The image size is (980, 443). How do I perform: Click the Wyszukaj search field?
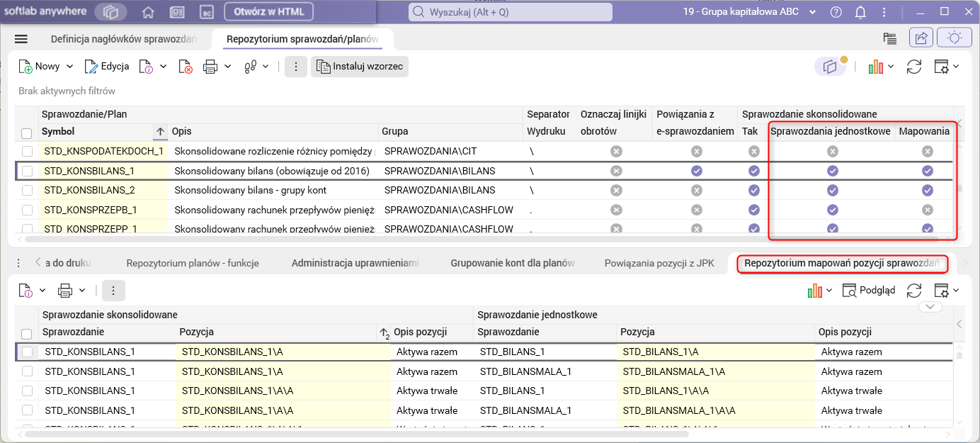[510, 12]
